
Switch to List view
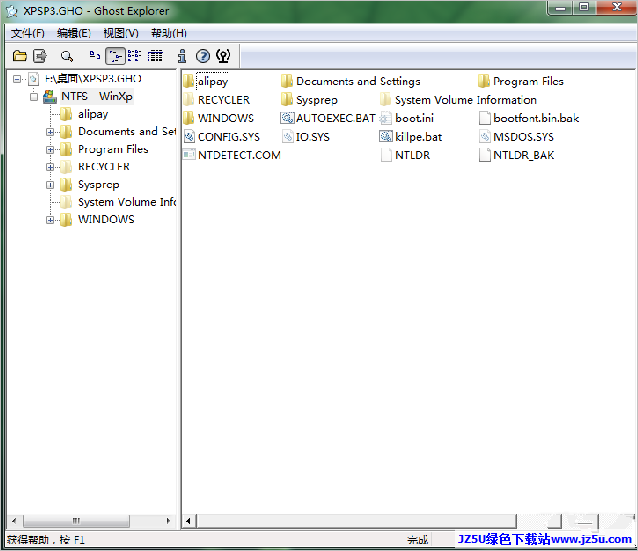click(x=134, y=56)
